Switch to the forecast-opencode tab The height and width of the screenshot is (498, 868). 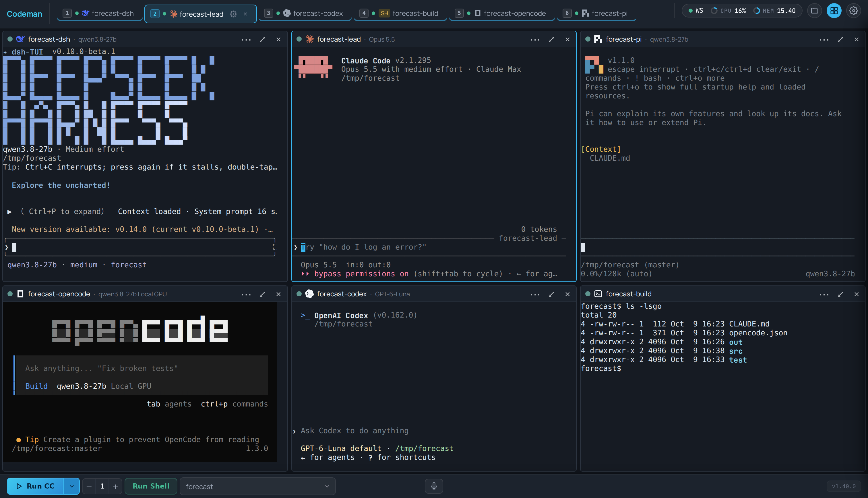(501, 13)
